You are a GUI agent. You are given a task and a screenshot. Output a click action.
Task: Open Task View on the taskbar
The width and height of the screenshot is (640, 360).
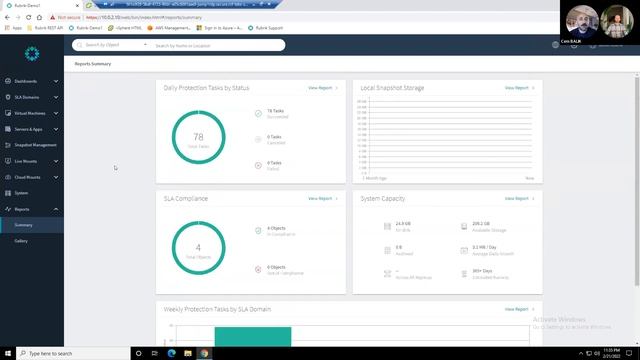(155, 353)
